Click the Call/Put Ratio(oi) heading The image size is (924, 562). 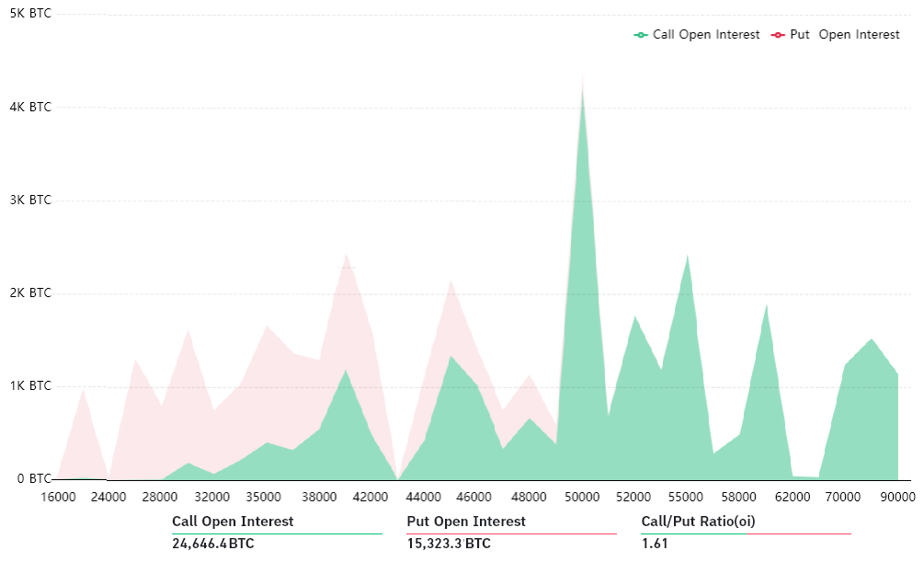[698, 522]
